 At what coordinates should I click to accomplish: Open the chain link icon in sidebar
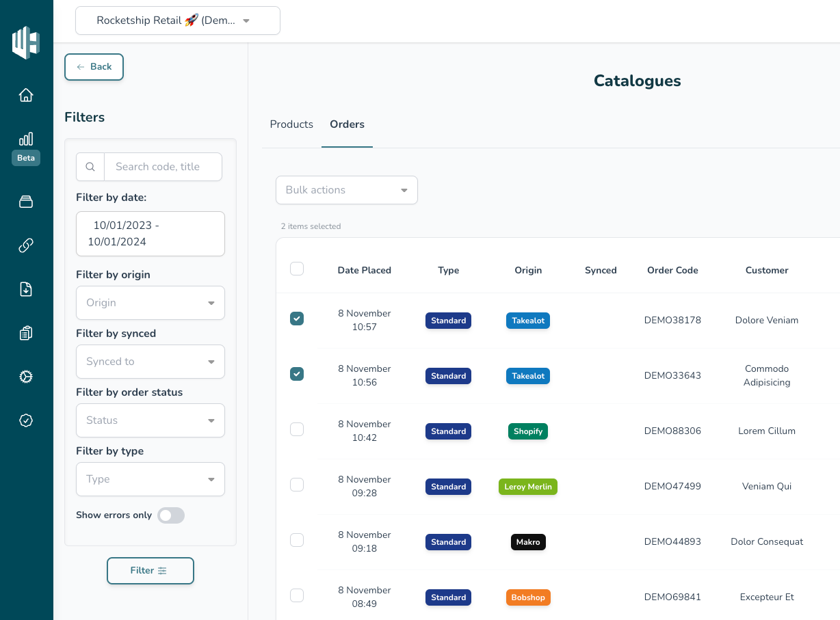26,245
